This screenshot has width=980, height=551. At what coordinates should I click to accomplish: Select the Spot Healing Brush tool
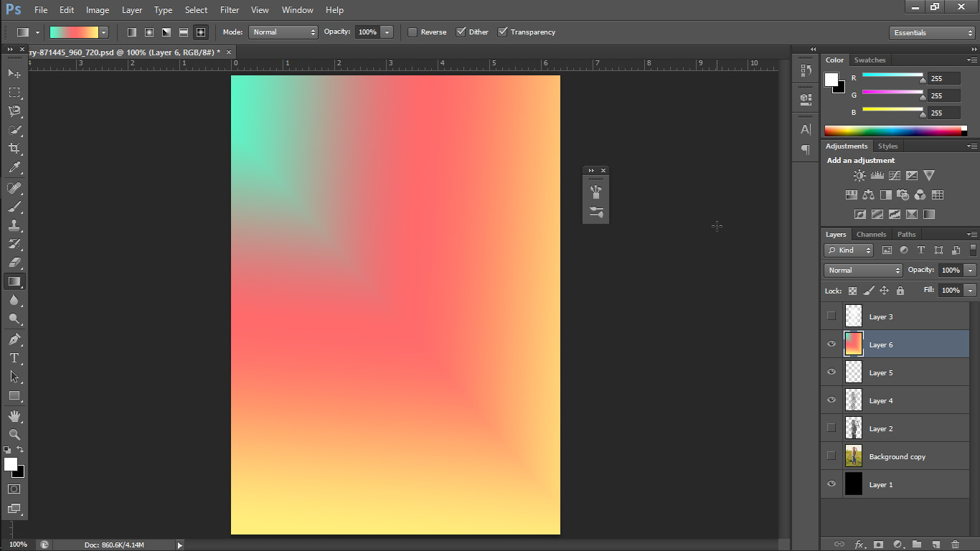14,188
